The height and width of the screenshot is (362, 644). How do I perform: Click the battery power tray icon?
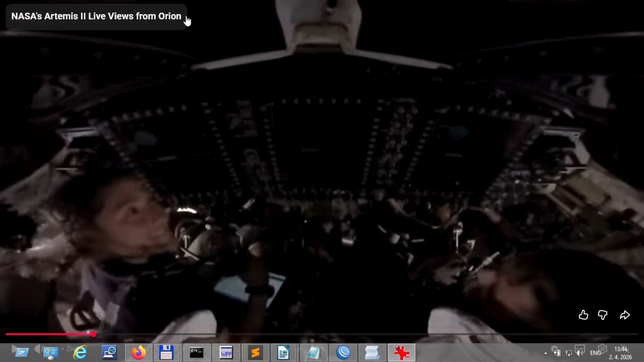[x=558, y=353]
